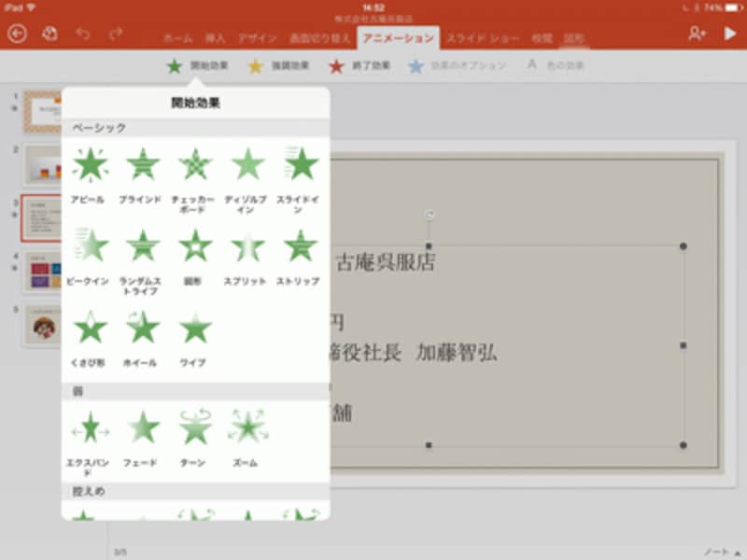Viewport: 747px width, 560px height.
Task: Open the ノート notes button
Action: click(x=722, y=552)
